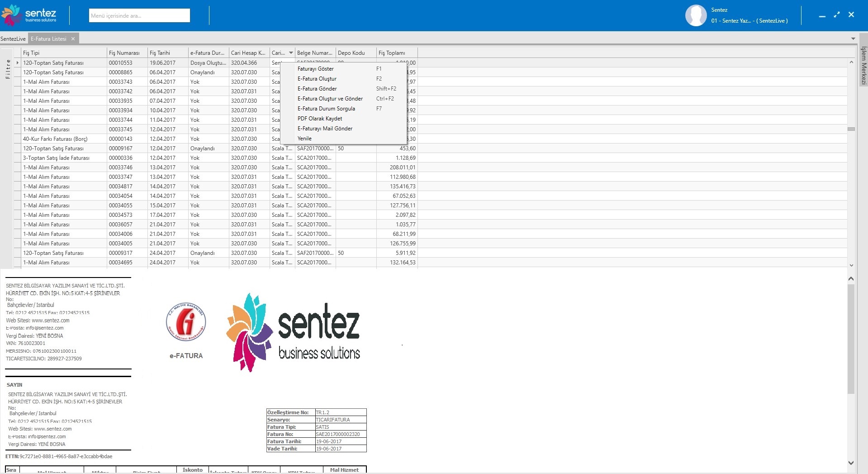This screenshot has height=474, width=868.
Task: Sort by Cari Hesap Kodu column header
Action: (249, 53)
